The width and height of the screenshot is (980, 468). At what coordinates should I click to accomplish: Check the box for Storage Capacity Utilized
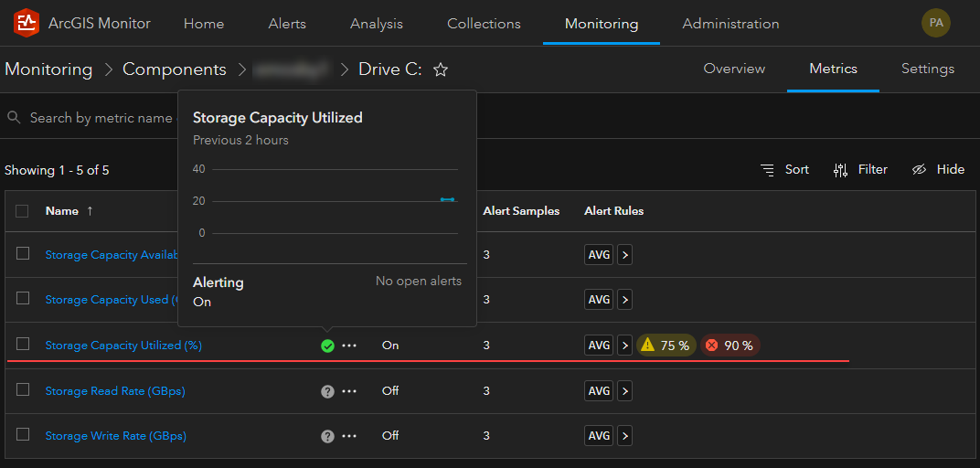23,344
